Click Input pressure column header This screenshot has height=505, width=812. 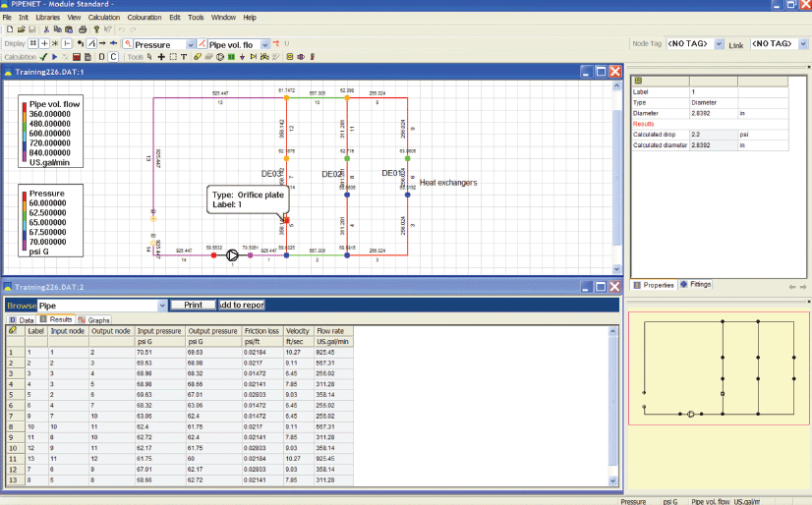[159, 331]
